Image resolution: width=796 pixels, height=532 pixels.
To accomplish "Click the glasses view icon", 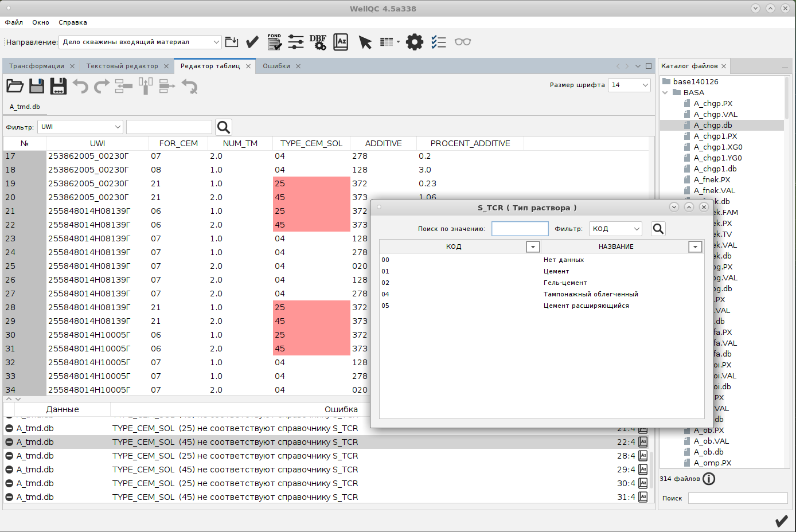I will pyautogui.click(x=462, y=42).
